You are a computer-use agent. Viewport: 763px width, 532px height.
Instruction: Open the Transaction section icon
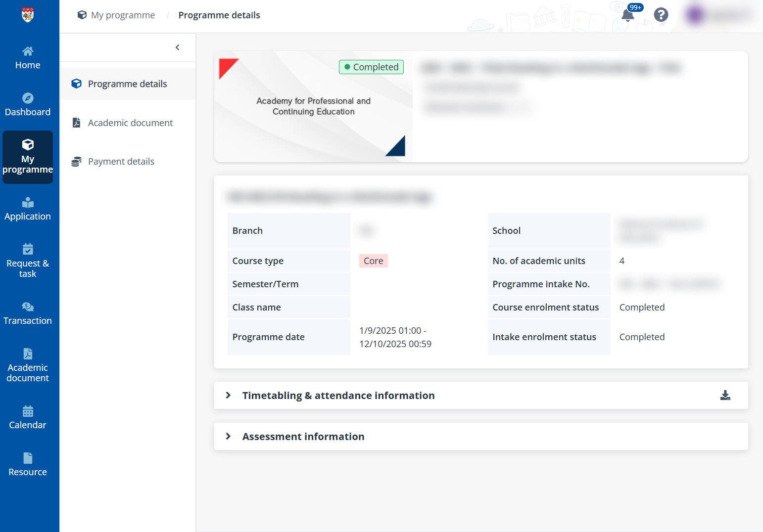click(x=28, y=307)
